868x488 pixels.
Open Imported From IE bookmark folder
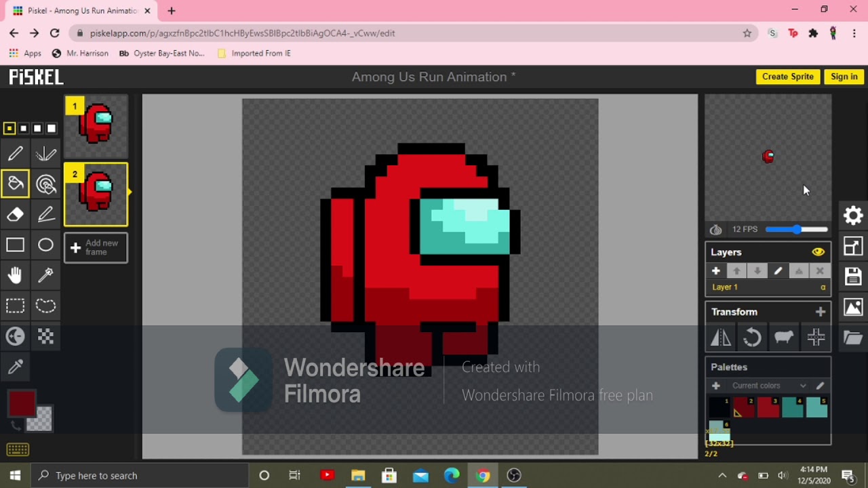[x=254, y=54]
